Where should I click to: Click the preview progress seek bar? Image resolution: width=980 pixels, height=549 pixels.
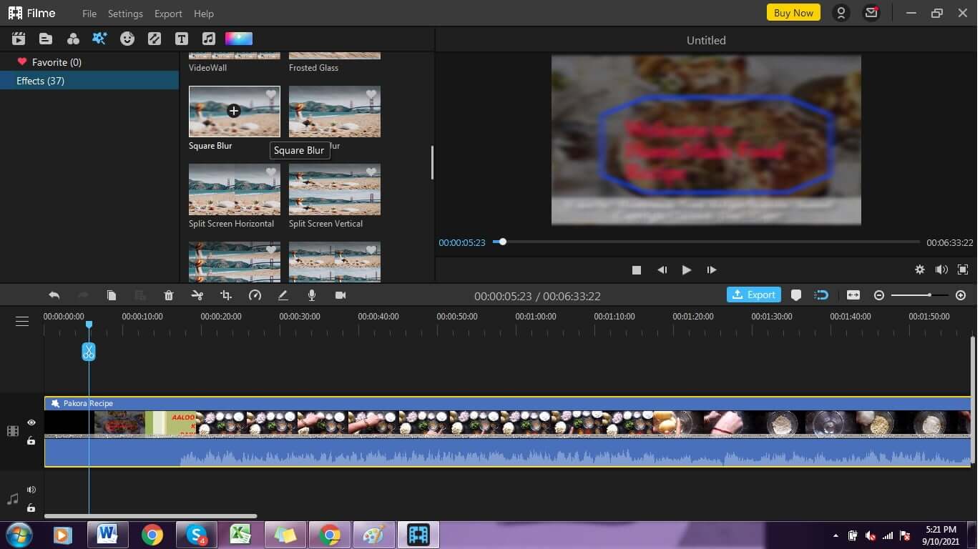pos(706,242)
